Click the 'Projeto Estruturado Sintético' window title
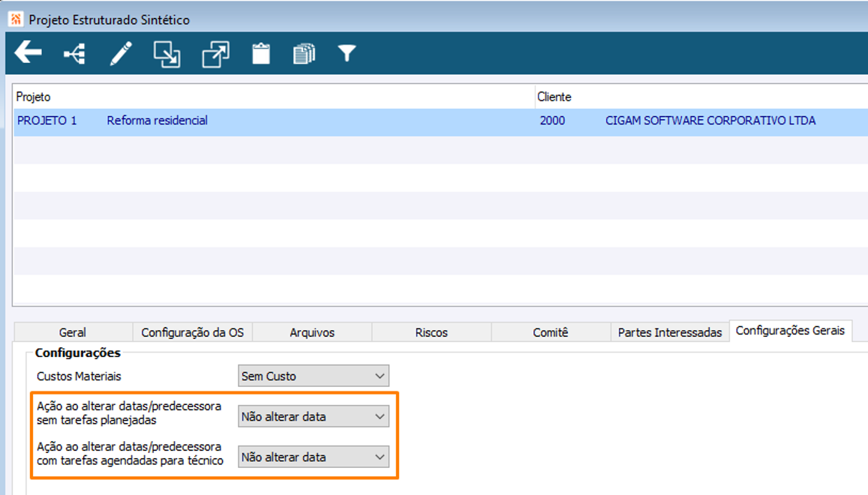Screen dimensions: 868x495 coord(109,20)
